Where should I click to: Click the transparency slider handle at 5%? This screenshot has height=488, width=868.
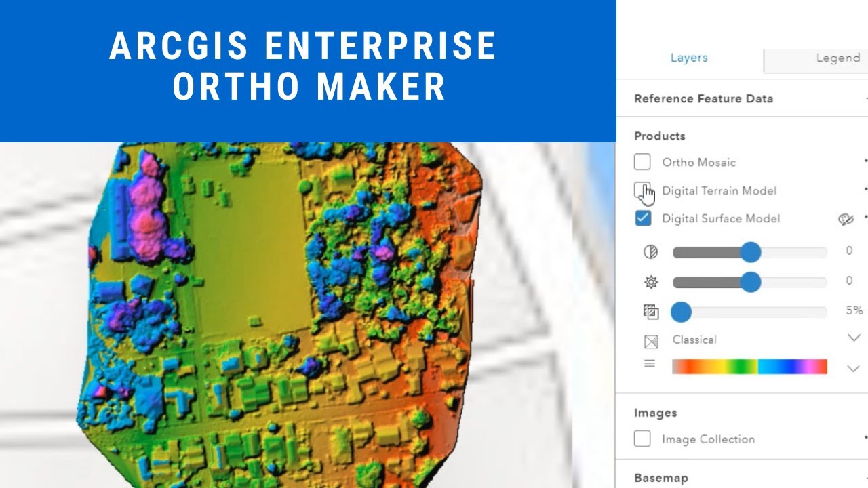pos(681,312)
